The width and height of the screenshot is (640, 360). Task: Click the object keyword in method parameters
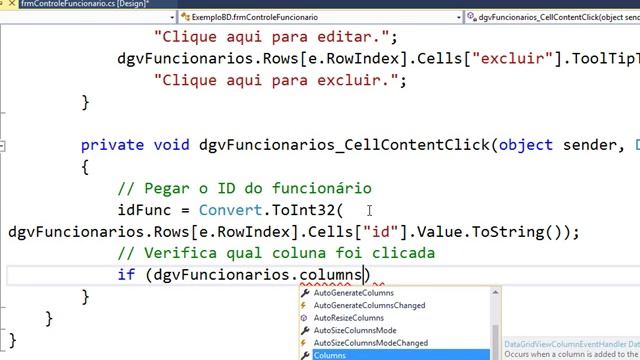tap(526, 145)
